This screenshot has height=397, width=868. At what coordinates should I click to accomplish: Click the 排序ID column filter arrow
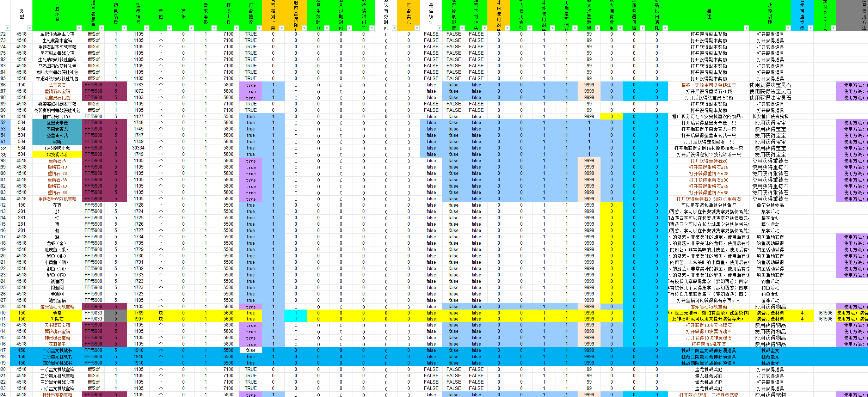tap(236, 28)
